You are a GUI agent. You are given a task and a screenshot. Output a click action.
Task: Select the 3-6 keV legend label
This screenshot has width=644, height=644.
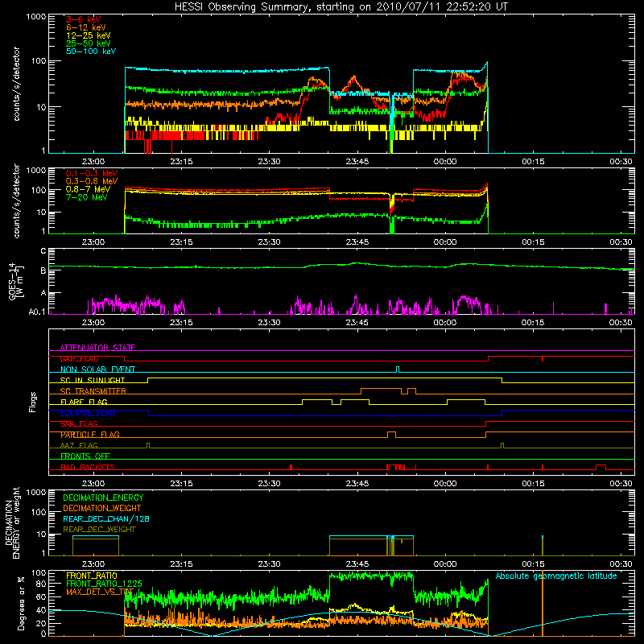pyautogui.click(x=83, y=19)
